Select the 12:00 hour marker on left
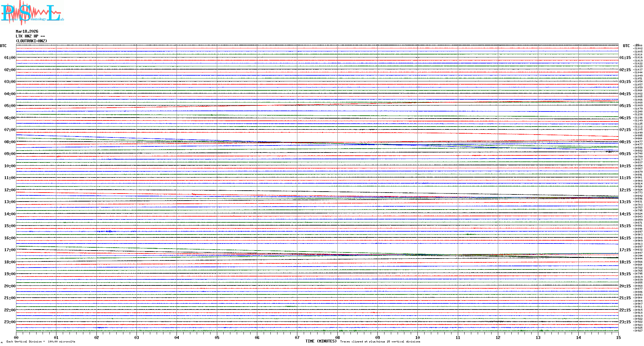This screenshot has height=346, width=644. (10, 190)
